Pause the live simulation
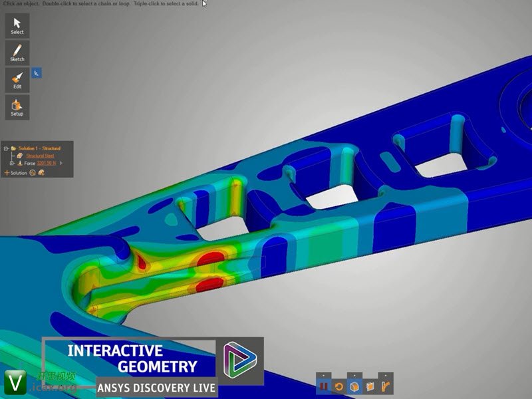The image size is (532, 399). 324,386
